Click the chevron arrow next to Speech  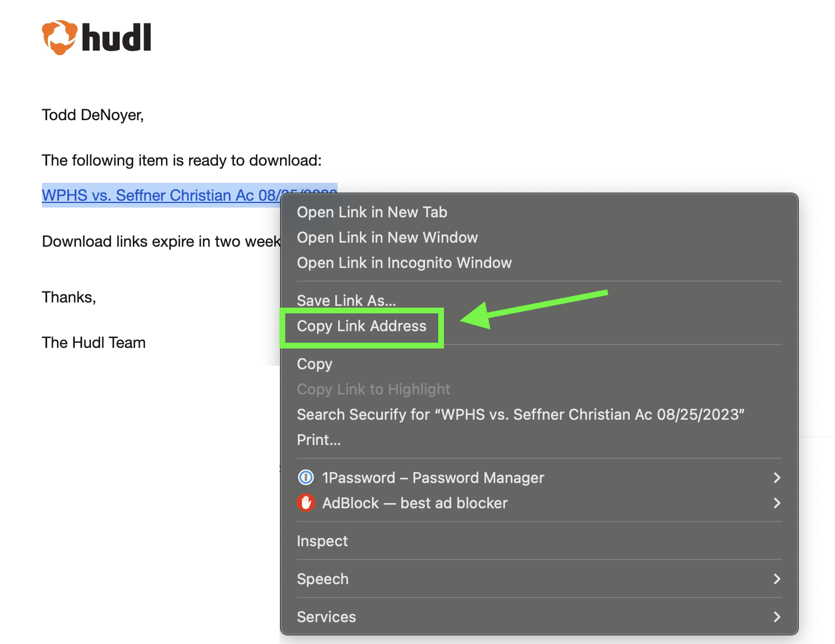tap(777, 579)
